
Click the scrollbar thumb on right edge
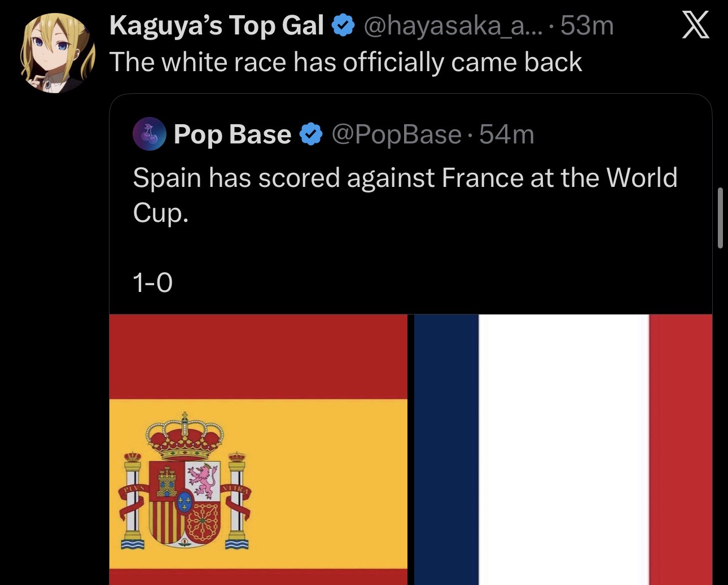click(720, 219)
